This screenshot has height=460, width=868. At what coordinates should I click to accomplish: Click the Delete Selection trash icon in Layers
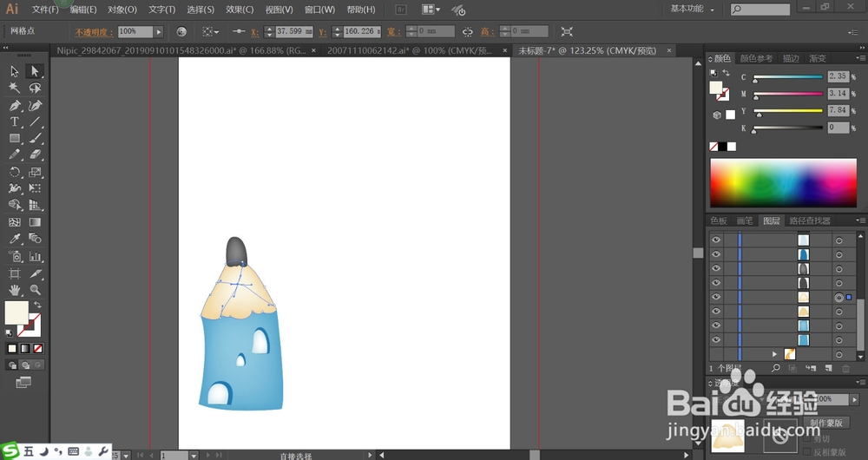click(x=845, y=368)
